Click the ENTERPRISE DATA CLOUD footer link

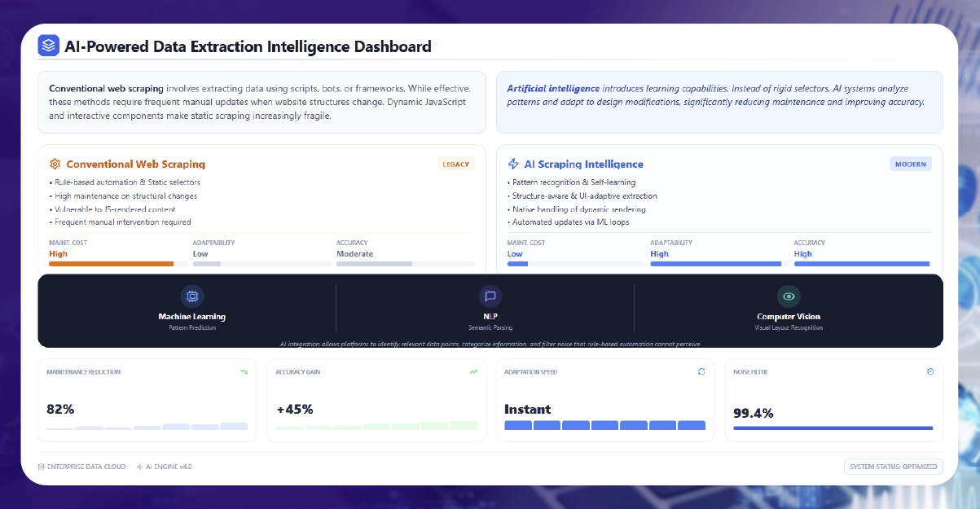(81, 467)
